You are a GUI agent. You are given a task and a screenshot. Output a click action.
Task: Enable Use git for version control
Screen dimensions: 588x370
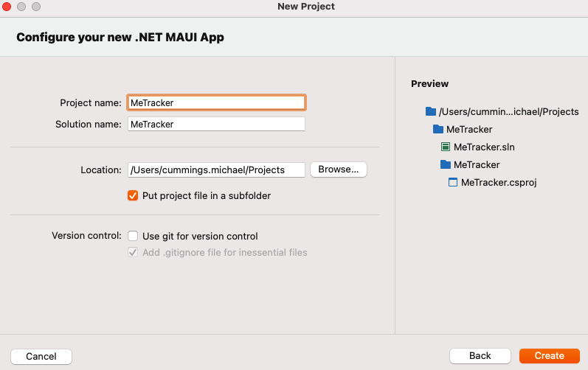(x=133, y=236)
